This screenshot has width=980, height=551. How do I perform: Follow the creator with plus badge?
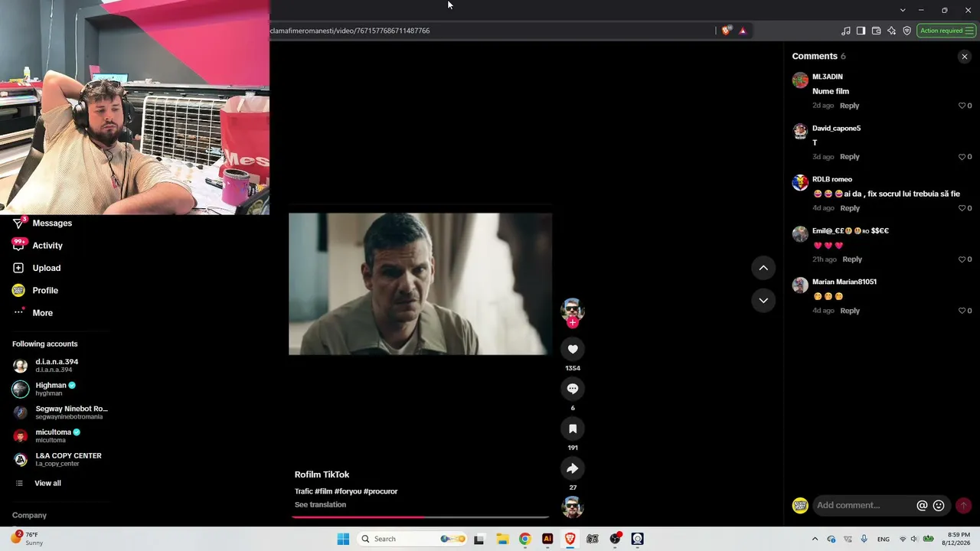573,322
